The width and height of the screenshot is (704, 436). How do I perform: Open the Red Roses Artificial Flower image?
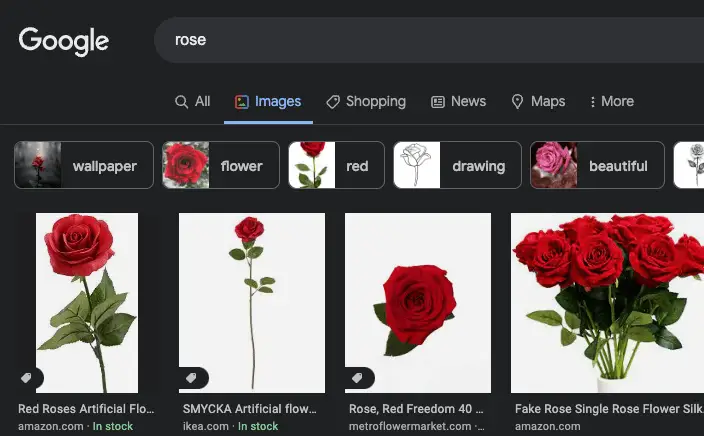(x=87, y=303)
